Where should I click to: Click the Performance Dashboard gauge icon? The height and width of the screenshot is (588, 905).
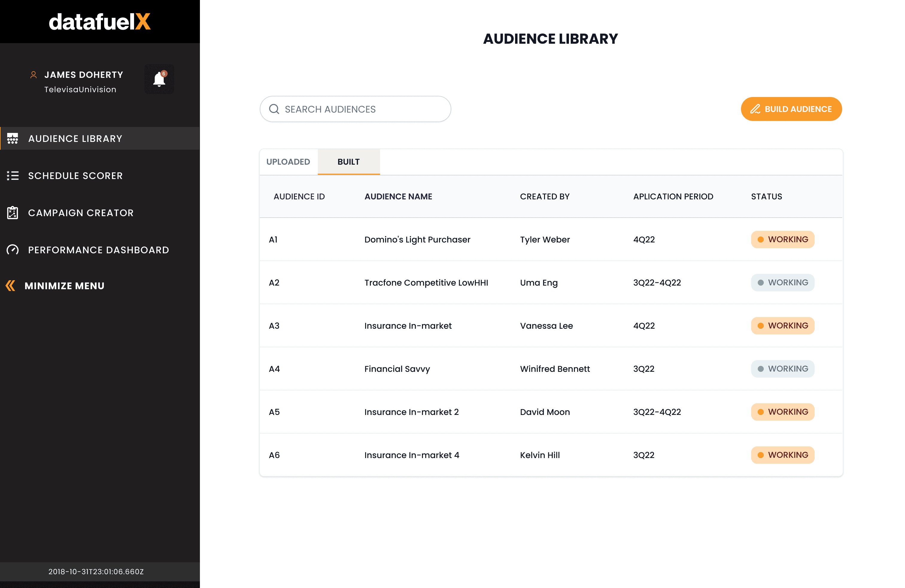[13, 250]
